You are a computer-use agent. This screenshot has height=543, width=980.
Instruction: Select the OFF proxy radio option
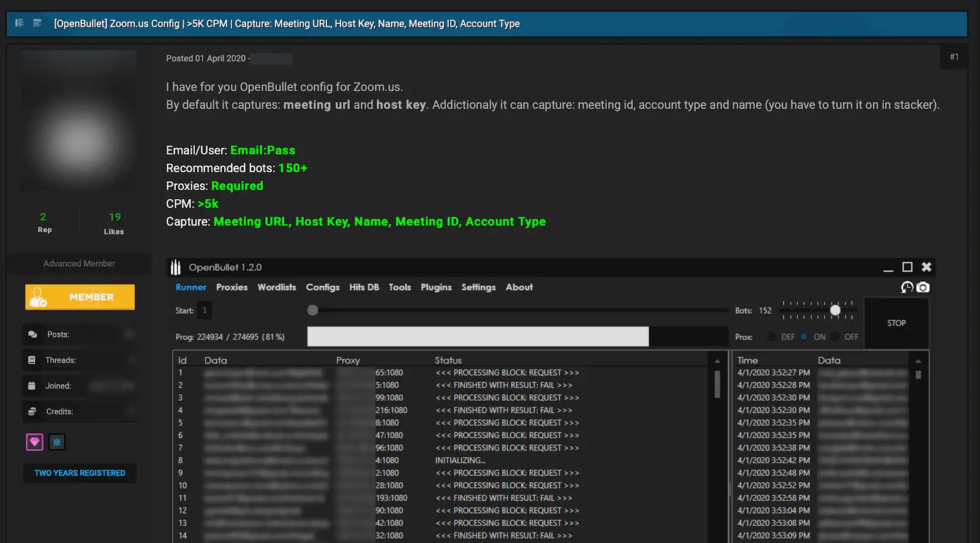pos(835,337)
